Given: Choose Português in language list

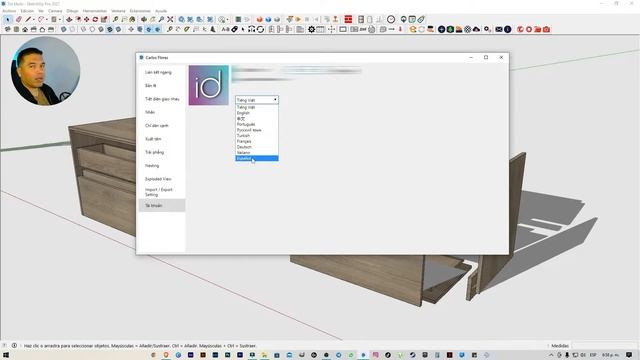Looking at the screenshot, I should [x=257, y=124].
